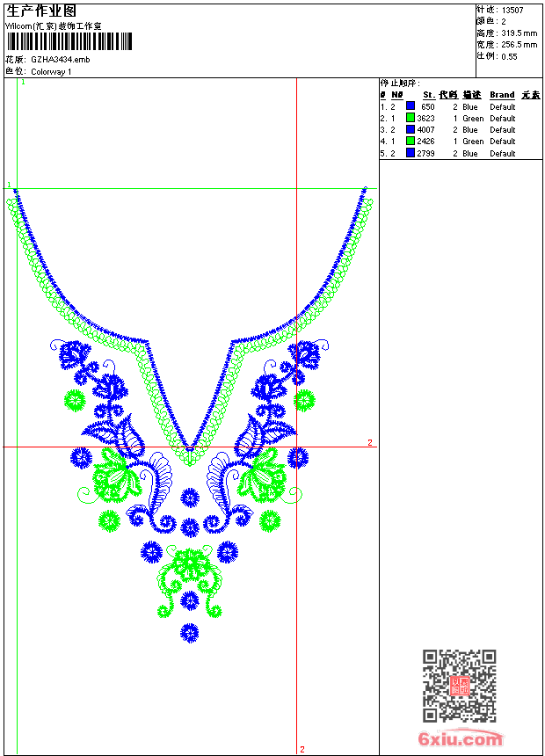Click the stitch count value 13507
This screenshot has width=545, height=756.
[512, 11]
